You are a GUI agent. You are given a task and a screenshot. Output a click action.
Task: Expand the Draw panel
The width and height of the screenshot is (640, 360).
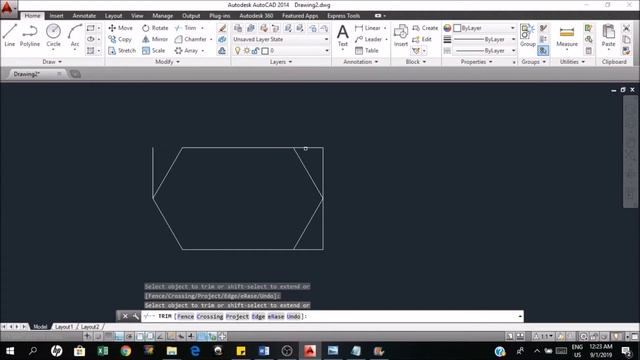coord(52,62)
